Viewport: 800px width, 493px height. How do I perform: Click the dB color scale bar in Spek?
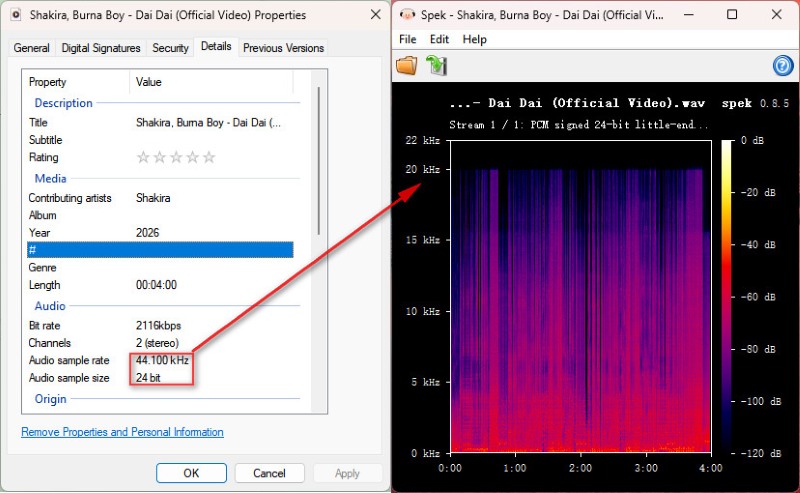tap(727, 297)
